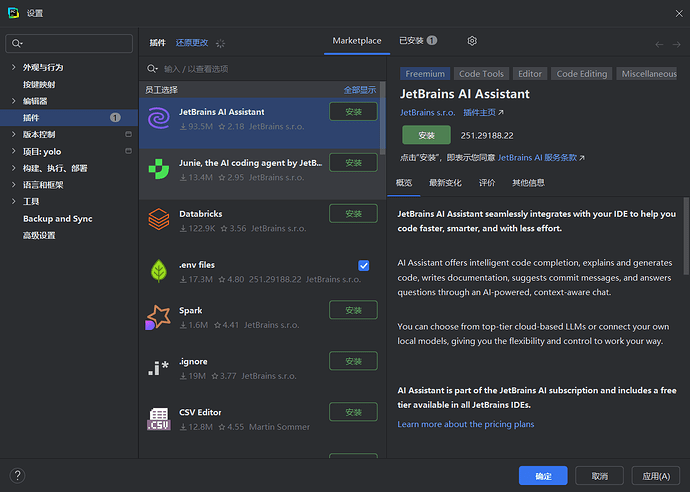Expand the 项目: yolo settings node

click(x=13, y=151)
